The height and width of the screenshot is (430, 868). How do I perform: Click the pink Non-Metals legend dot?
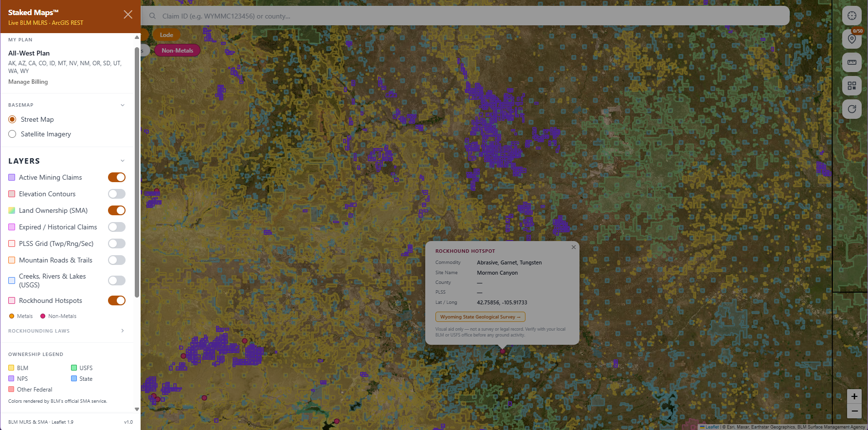pyautogui.click(x=43, y=316)
